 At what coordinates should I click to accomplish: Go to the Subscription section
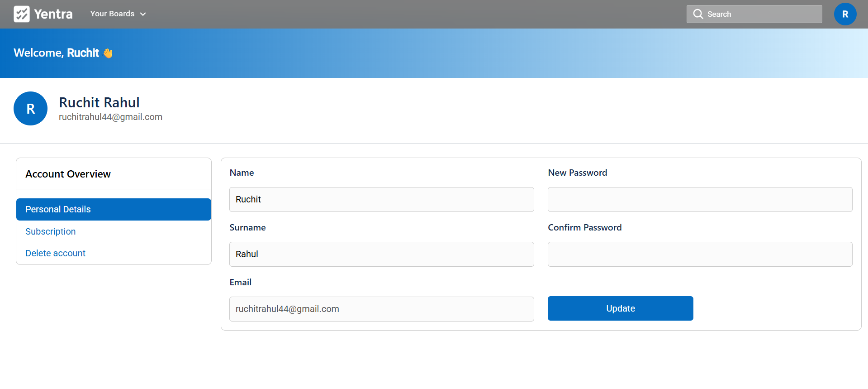(51, 231)
